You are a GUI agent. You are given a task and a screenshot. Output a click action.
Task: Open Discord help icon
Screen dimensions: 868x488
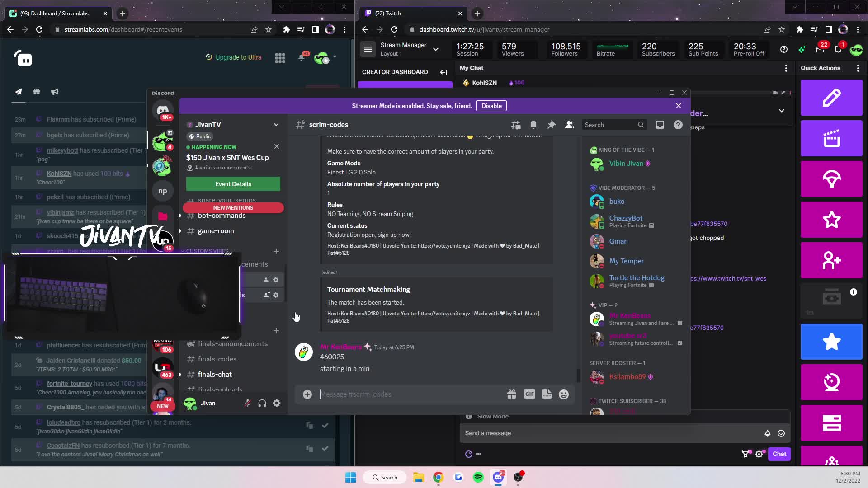678,125
